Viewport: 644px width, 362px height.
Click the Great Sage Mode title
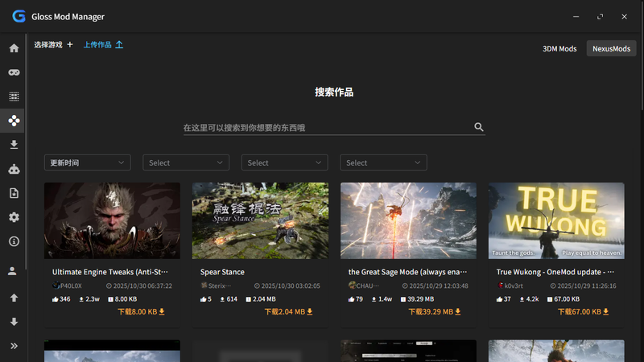pyautogui.click(x=407, y=272)
